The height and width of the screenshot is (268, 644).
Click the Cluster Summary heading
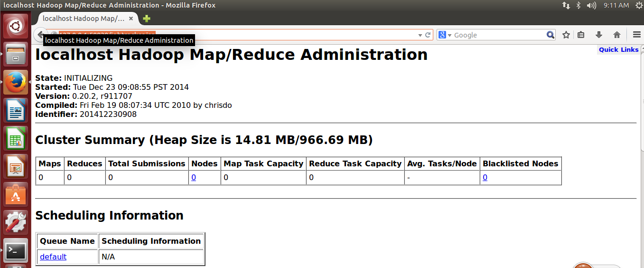[x=204, y=140]
